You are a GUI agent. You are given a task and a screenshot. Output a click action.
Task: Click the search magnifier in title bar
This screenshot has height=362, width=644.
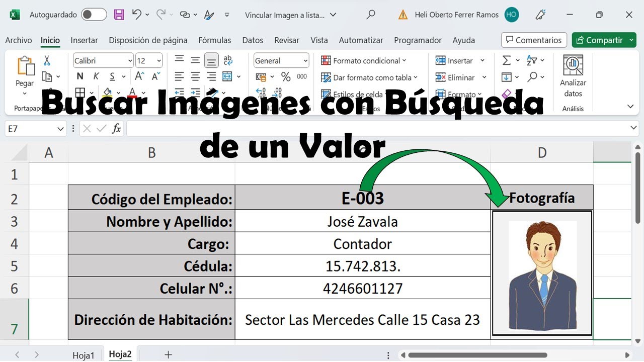[x=371, y=15]
